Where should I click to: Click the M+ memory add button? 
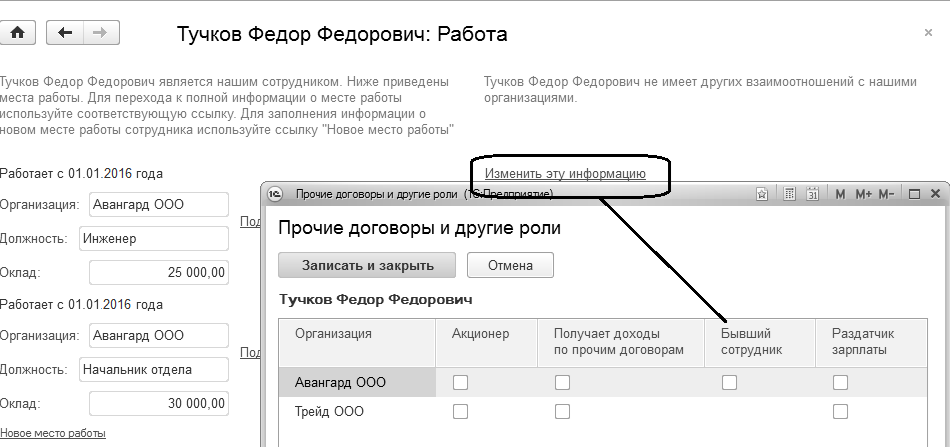tap(863, 194)
